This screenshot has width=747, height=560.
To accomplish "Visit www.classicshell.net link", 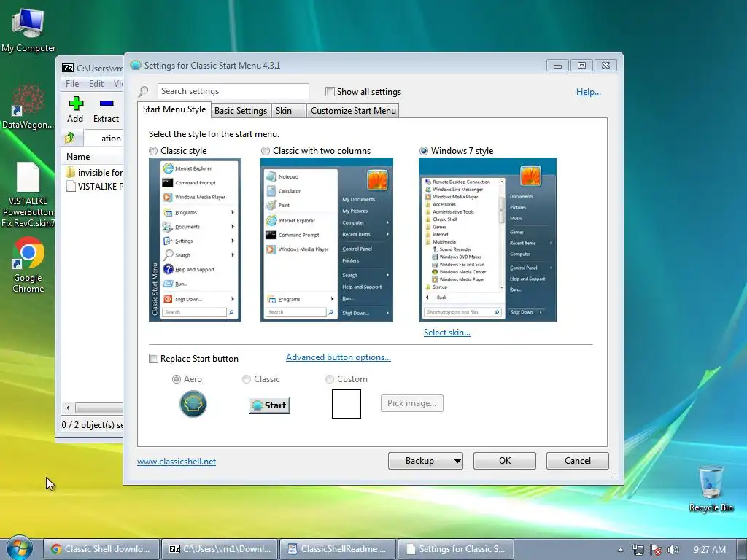I will pyautogui.click(x=177, y=462).
